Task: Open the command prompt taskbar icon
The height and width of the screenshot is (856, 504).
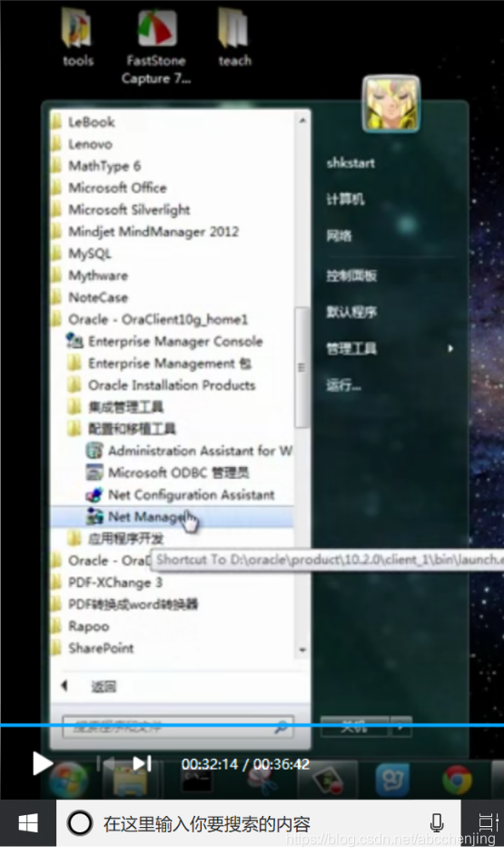Action: pos(195,781)
